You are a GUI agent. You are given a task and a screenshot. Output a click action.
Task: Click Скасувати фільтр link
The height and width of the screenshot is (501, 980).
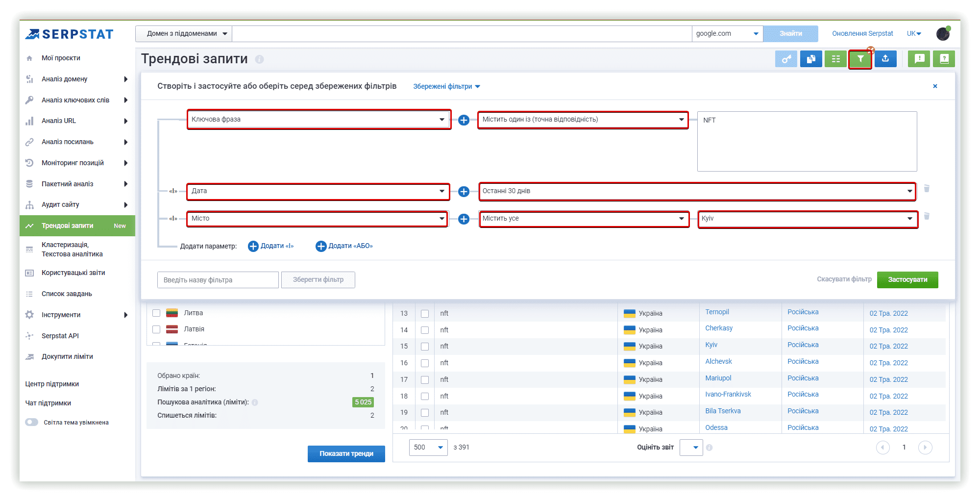click(844, 279)
